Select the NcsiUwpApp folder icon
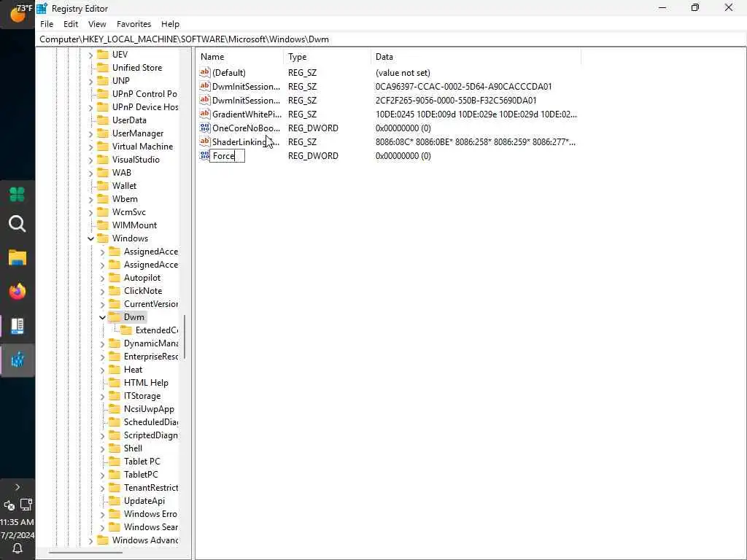The image size is (747, 560). [115, 408]
